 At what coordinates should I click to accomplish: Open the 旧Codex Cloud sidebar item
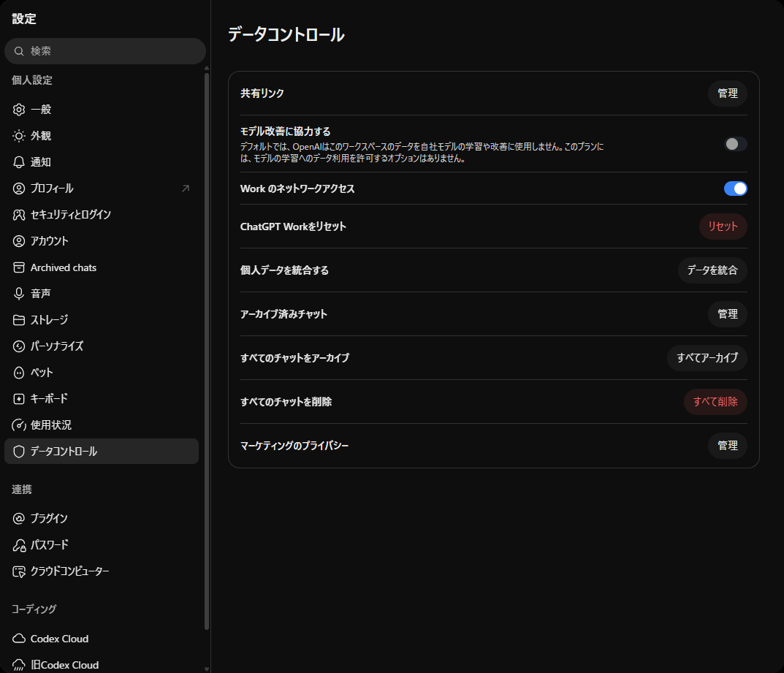(x=102, y=665)
